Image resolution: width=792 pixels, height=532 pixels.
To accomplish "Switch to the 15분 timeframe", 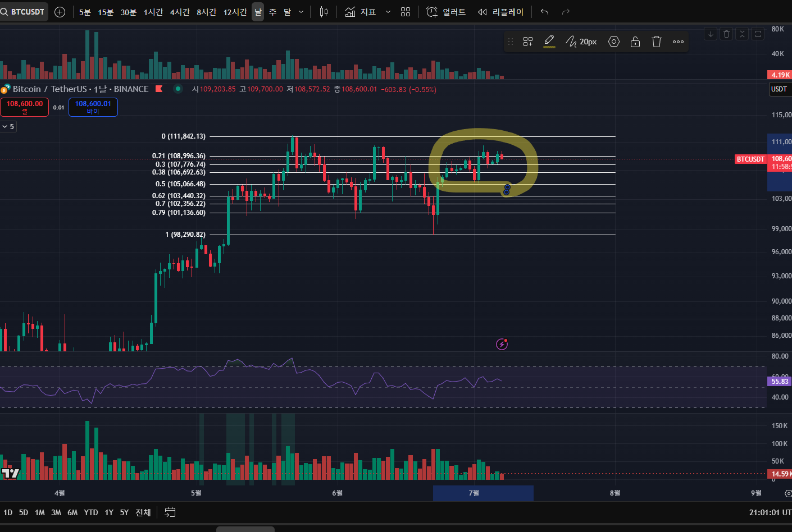I will click(x=106, y=12).
